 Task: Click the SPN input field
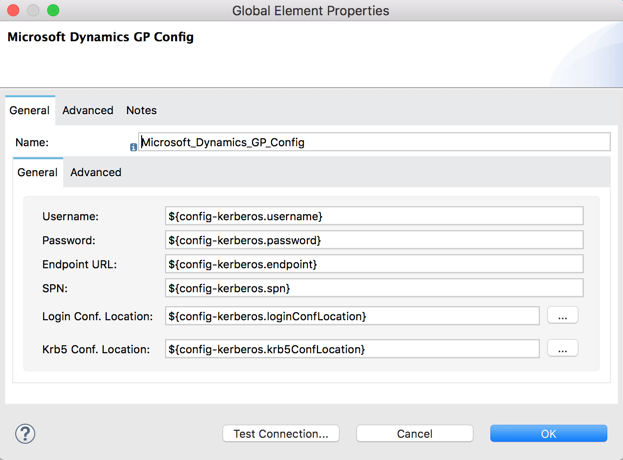coord(374,288)
